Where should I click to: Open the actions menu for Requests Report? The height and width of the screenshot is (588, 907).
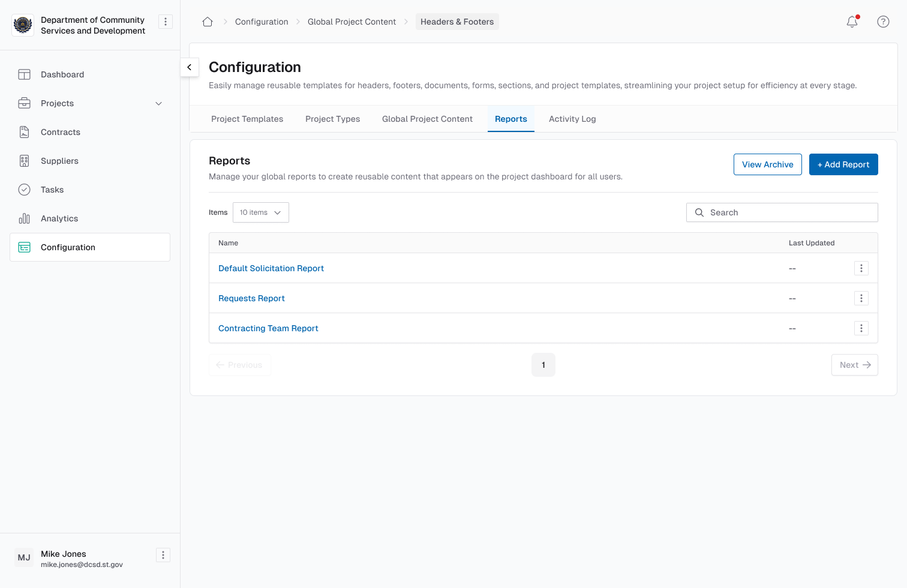[861, 298]
